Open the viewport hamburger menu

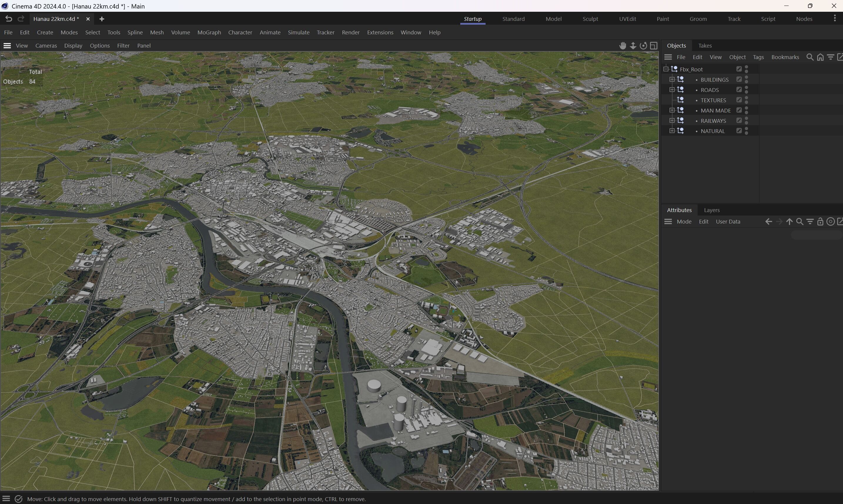coord(7,46)
